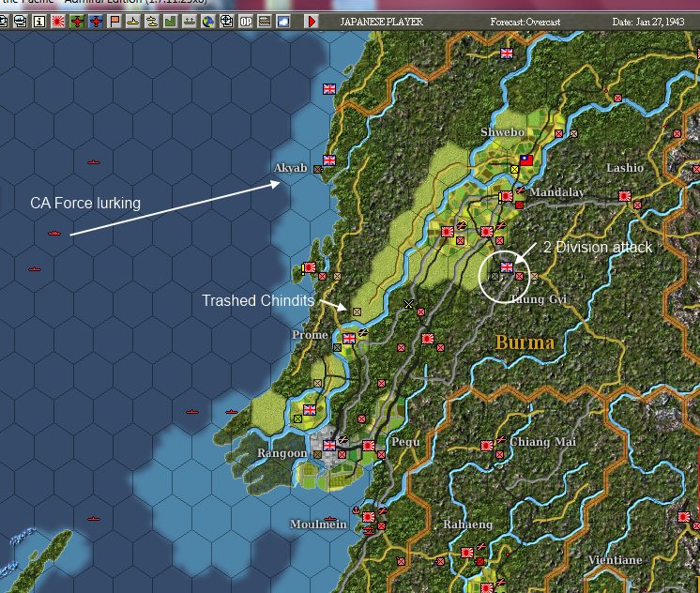The width and height of the screenshot is (700, 593).
Task: Open the green factory industry icon
Action: [x=171, y=22]
